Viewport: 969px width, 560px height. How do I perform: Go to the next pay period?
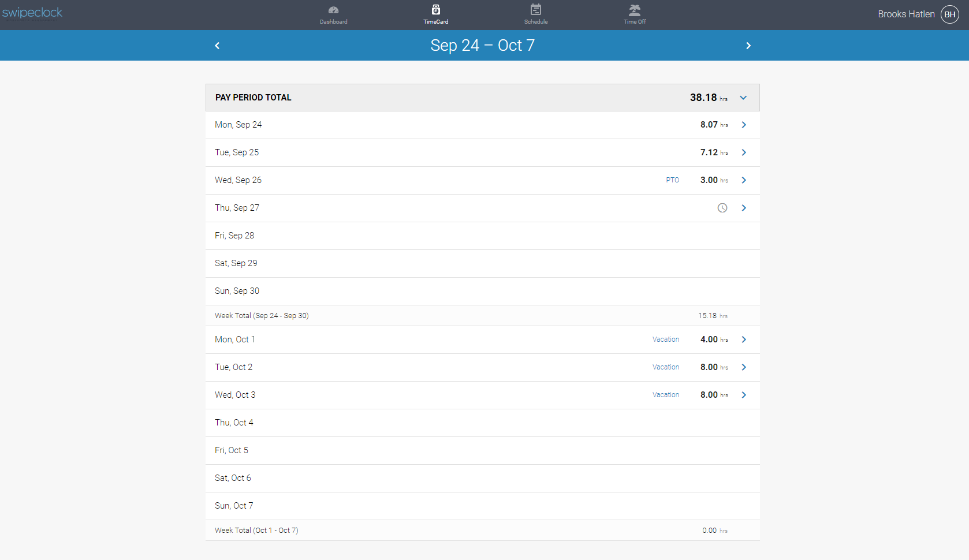(748, 46)
